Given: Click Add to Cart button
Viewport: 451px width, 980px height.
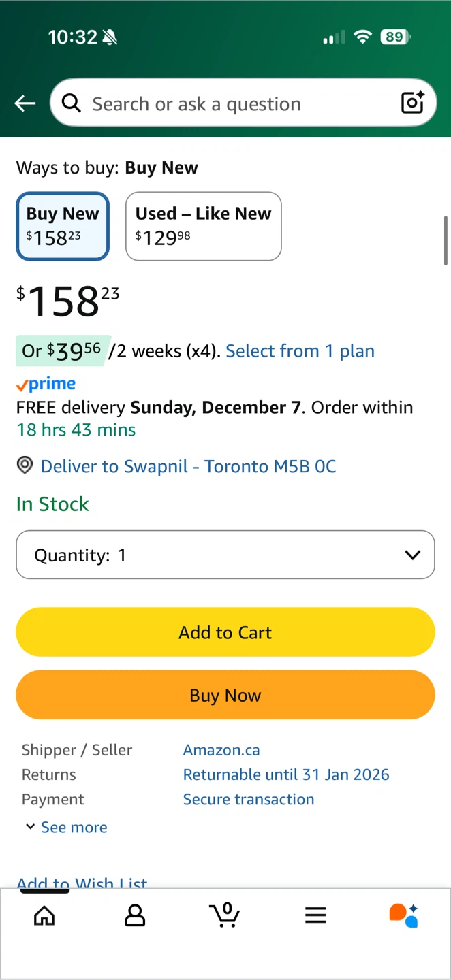Looking at the screenshot, I should 226,632.
